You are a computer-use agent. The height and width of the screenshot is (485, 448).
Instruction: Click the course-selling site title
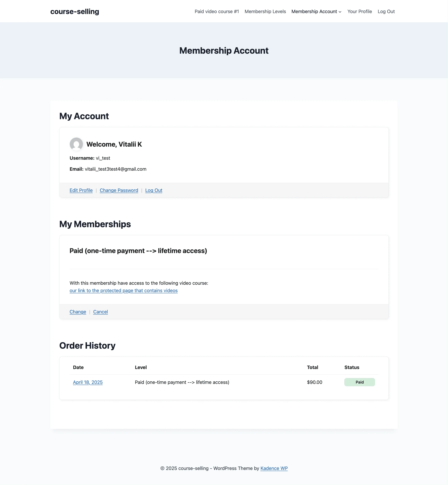(75, 11)
